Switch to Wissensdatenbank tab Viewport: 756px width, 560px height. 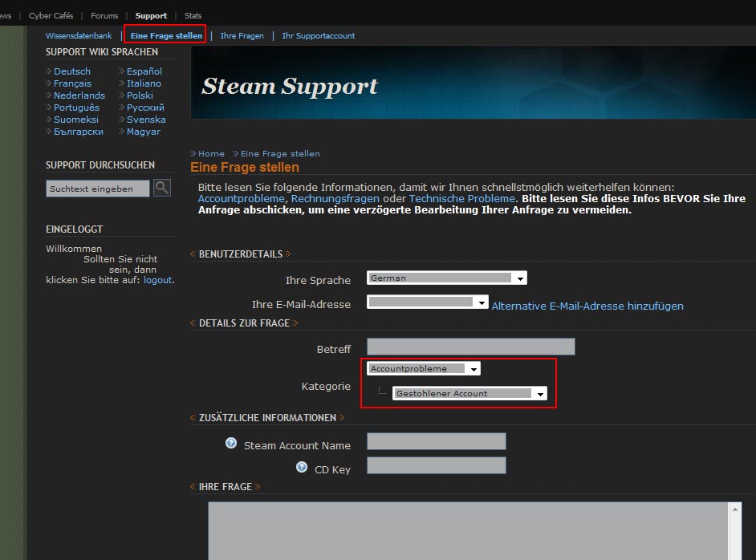pyautogui.click(x=79, y=35)
